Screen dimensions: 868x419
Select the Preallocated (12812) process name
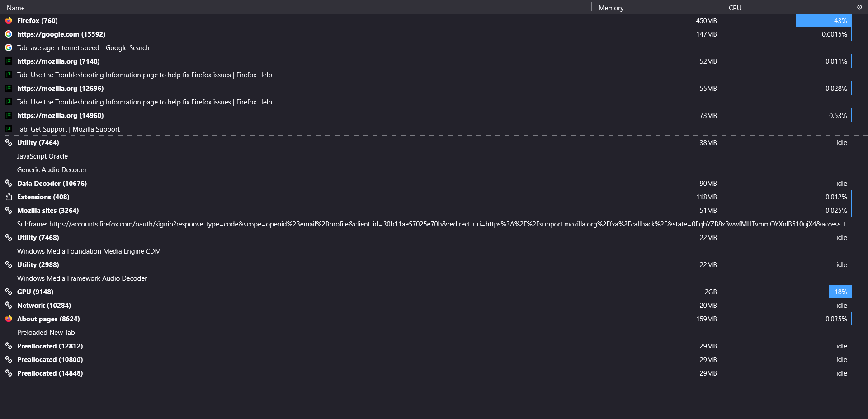pyautogui.click(x=50, y=346)
